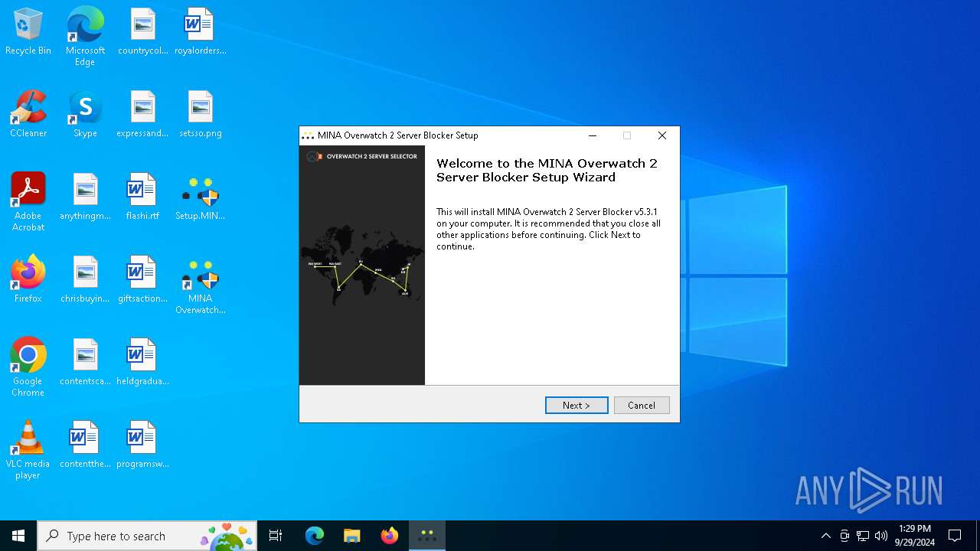Select the countrycol... image file icon
The height and width of the screenshot is (551, 980).
[x=142, y=32]
